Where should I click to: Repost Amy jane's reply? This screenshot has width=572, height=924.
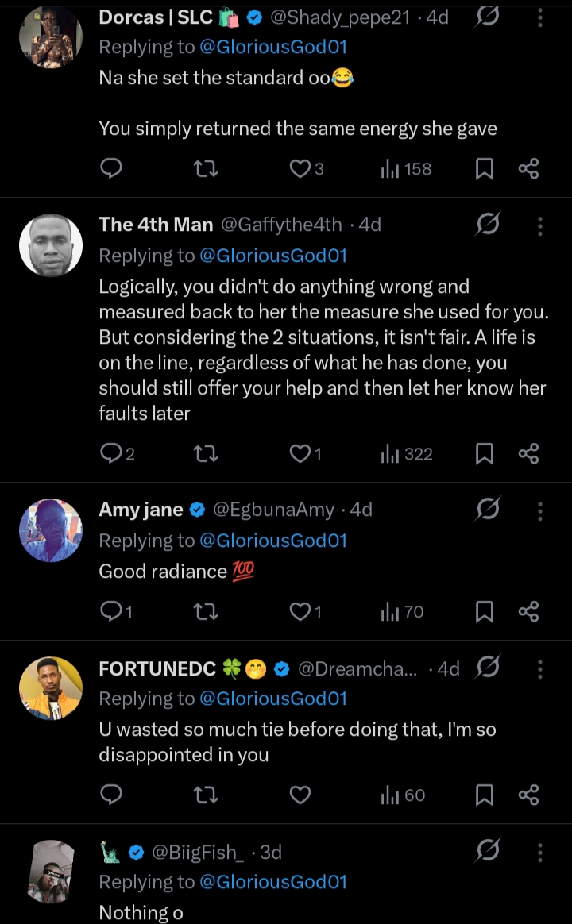206,611
